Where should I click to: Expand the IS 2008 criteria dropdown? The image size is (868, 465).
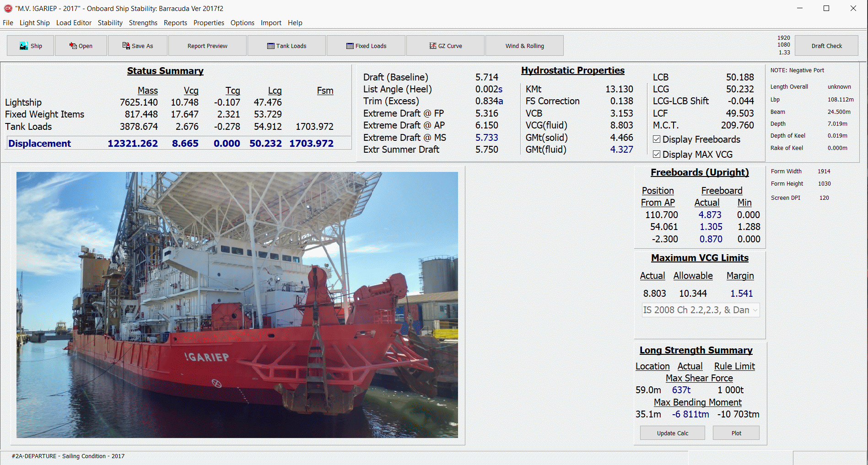pos(755,310)
